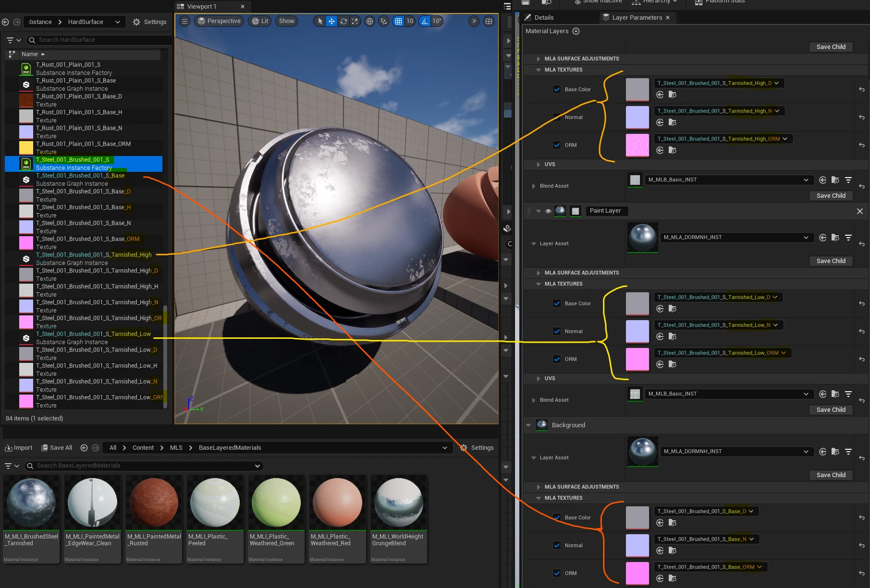Uncheck ORM for Tarnished_High_ORM texture
Viewport: 870px width, 588px height.
tap(557, 145)
